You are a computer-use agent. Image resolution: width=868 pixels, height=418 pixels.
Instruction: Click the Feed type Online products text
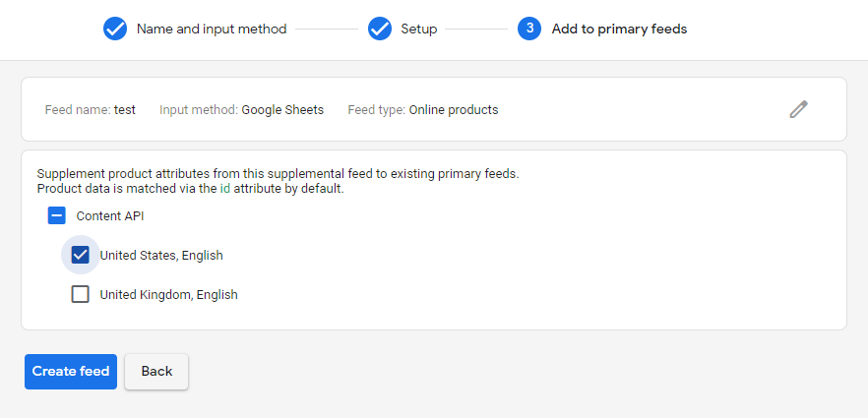point(423,110)
